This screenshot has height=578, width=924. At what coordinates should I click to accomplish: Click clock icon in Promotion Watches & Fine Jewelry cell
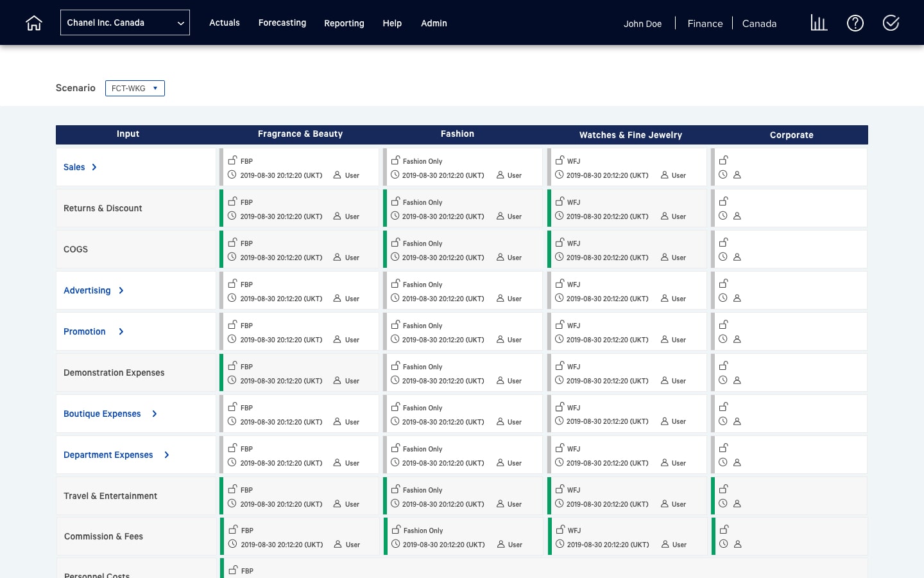coord(560,339)
